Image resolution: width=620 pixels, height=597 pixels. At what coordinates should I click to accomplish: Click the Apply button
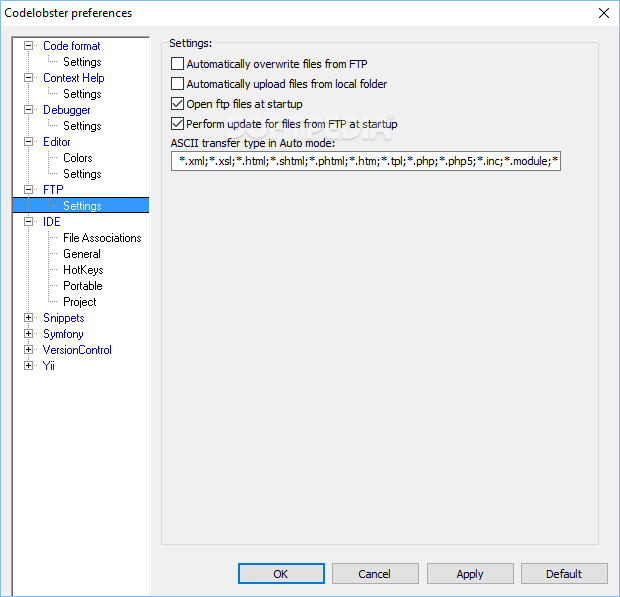tap(470, 574)
